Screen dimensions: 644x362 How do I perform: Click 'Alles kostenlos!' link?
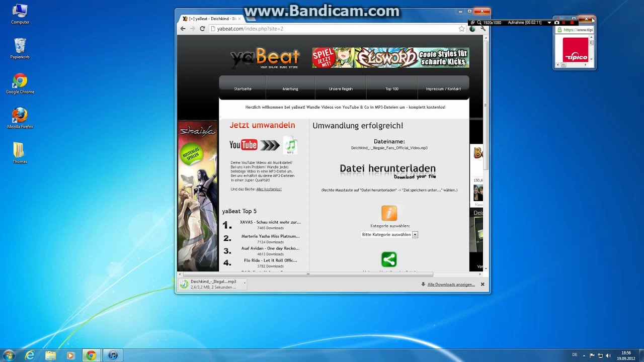point(269,189)
